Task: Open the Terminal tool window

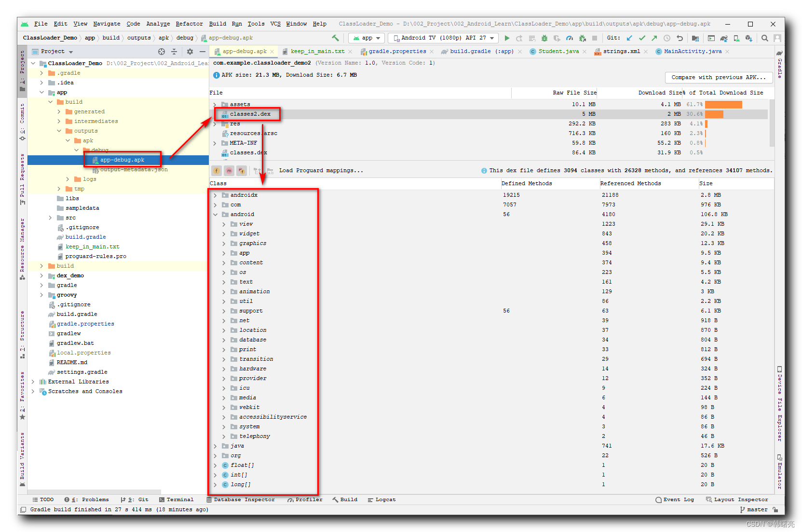Action: [x=177, y=500]
